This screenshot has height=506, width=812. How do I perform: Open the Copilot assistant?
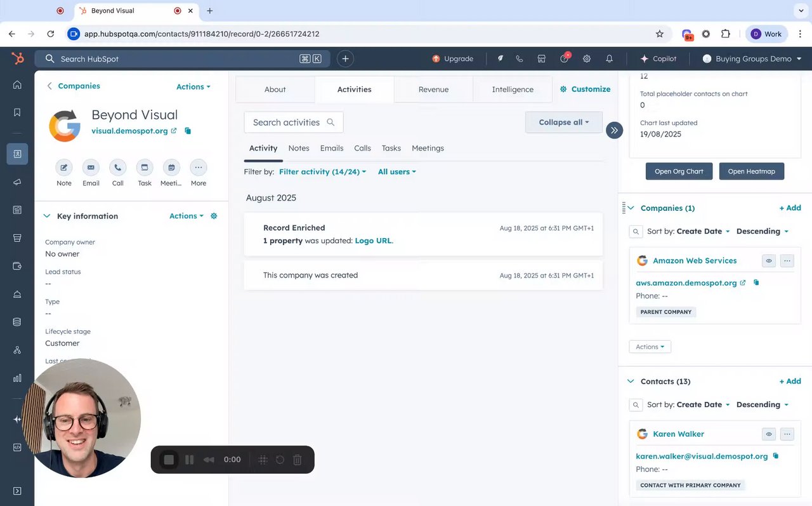tap(658, 58)
